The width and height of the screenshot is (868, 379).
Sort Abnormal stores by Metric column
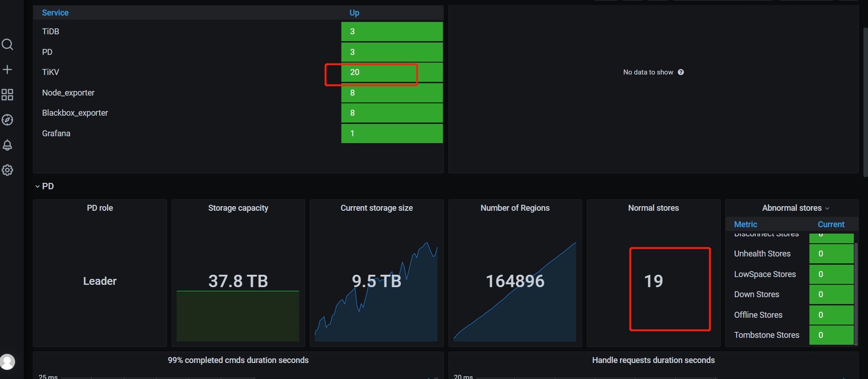[x=745, y=224]
